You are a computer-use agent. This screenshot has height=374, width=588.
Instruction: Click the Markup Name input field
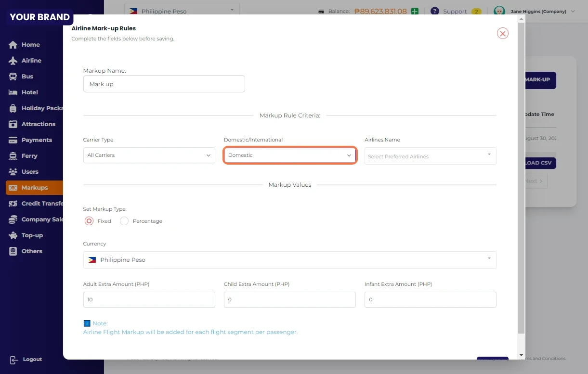pyautogui.click(x=164, y=84)
